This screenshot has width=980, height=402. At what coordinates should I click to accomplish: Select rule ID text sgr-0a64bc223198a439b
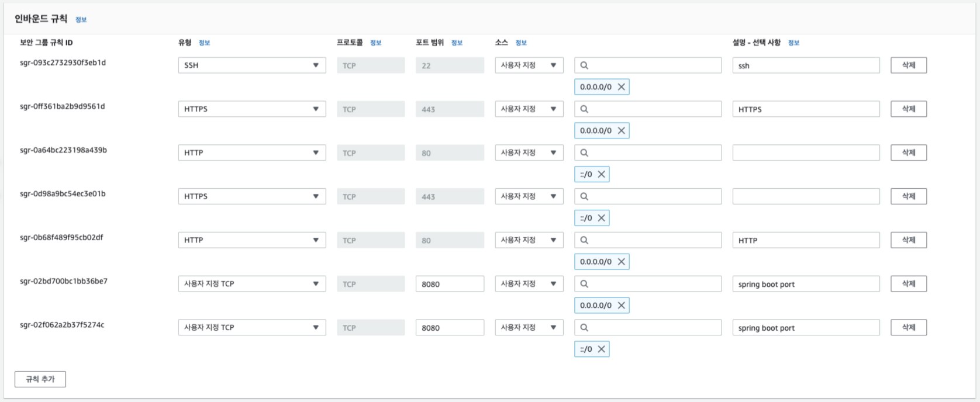pyautogui.click(x=64, y=150)
